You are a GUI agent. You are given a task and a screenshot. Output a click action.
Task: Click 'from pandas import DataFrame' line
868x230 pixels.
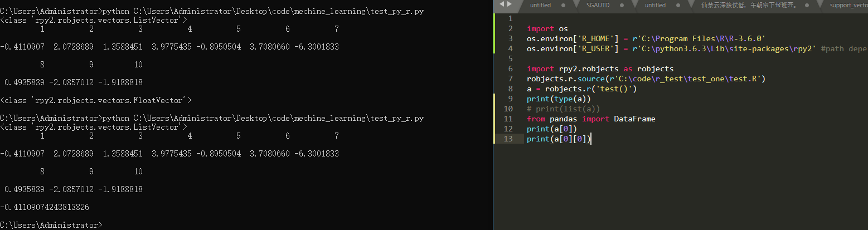tap(591, 119)
